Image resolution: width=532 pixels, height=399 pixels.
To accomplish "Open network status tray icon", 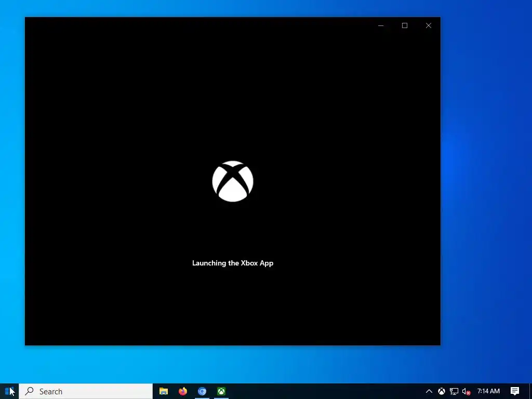I will pyautogui.click(x=454, y=391).
